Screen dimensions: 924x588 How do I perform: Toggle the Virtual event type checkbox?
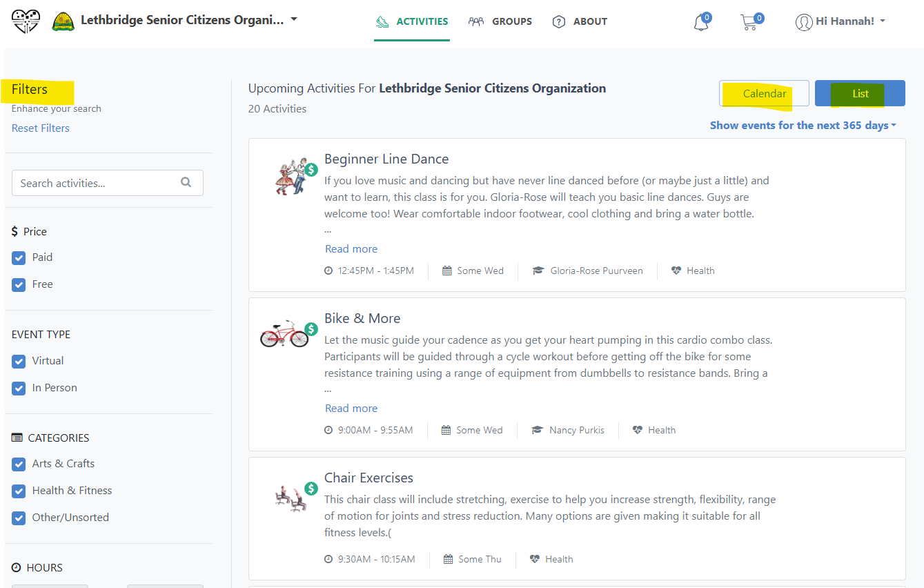[x=19, y=362]
